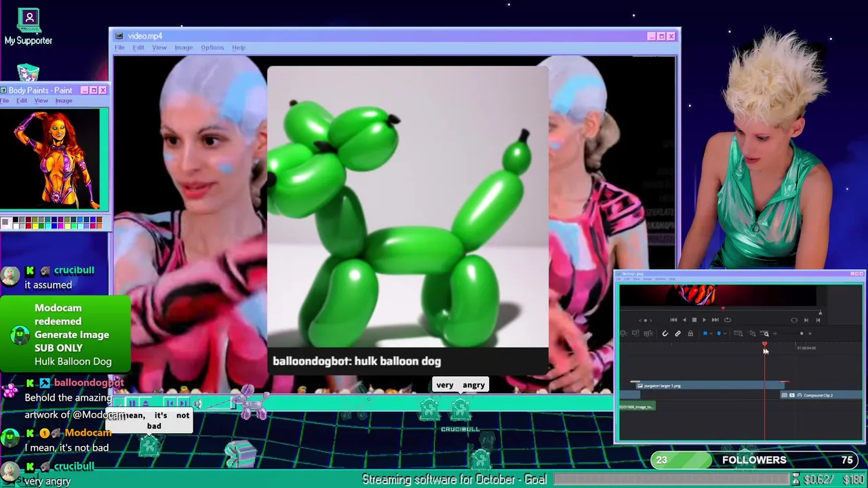Click the insert clip icon in editor toolbar

coord(623,333)
